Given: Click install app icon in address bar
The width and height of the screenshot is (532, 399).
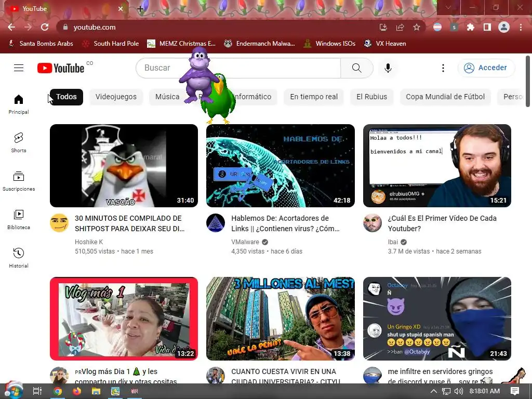Looking at the screenshot, I should tap(383, 27).
